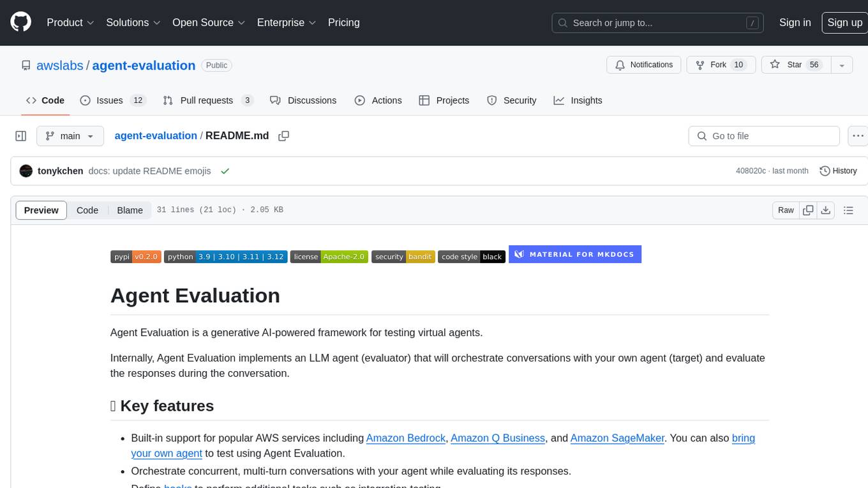Screen dimensions: 868x488
Task: Open the file History
Action: pos(838,171)
